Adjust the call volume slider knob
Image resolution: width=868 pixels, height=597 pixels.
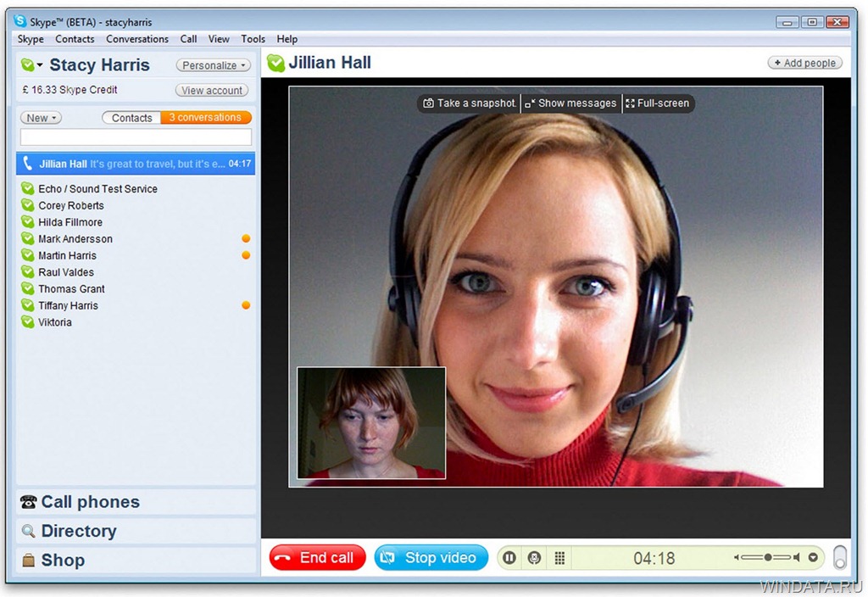[768, 558]
